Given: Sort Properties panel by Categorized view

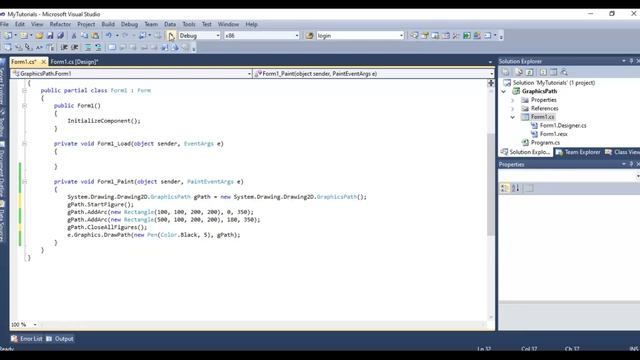Looking at the screenshot, I should tap(505, 188).
